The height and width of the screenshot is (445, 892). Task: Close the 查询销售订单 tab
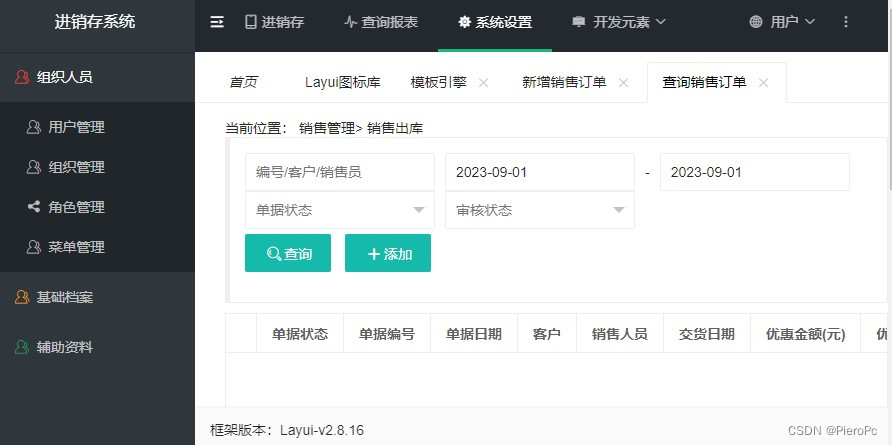[763, 83]
